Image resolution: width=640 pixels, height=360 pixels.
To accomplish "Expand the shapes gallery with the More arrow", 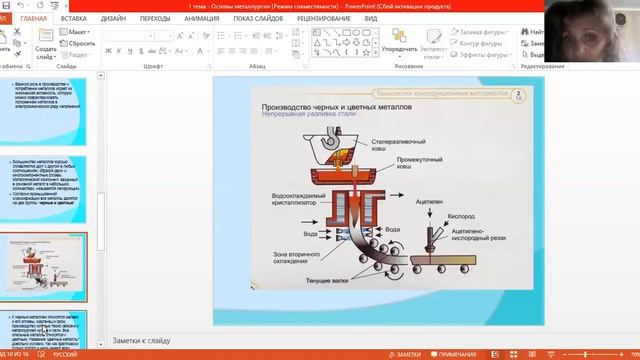I will 376,52.
